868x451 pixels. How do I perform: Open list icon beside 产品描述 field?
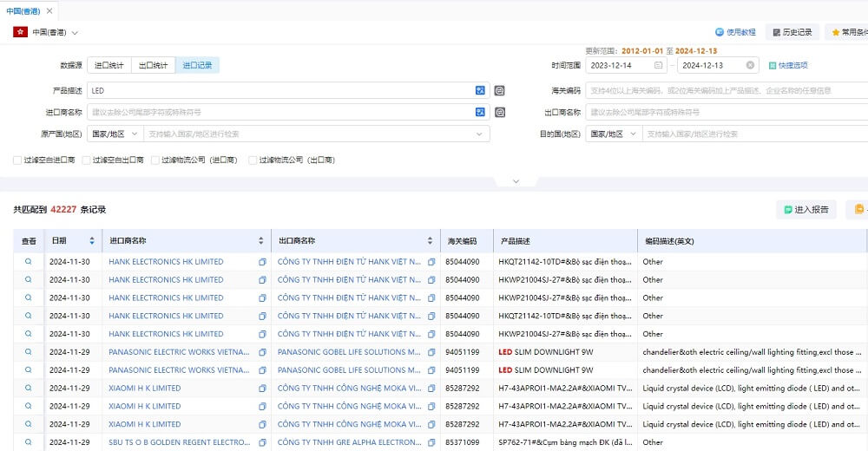coord(499,90)
